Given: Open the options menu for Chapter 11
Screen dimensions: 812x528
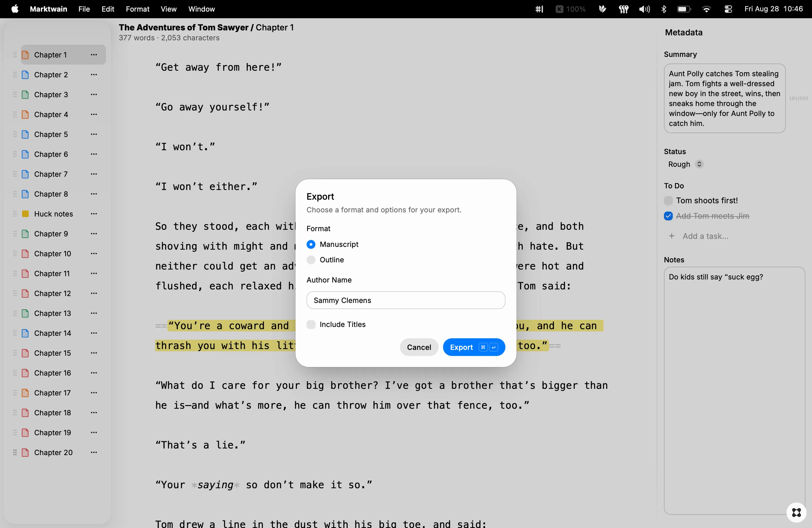Looking at the screenshot, I should (94, 273).
